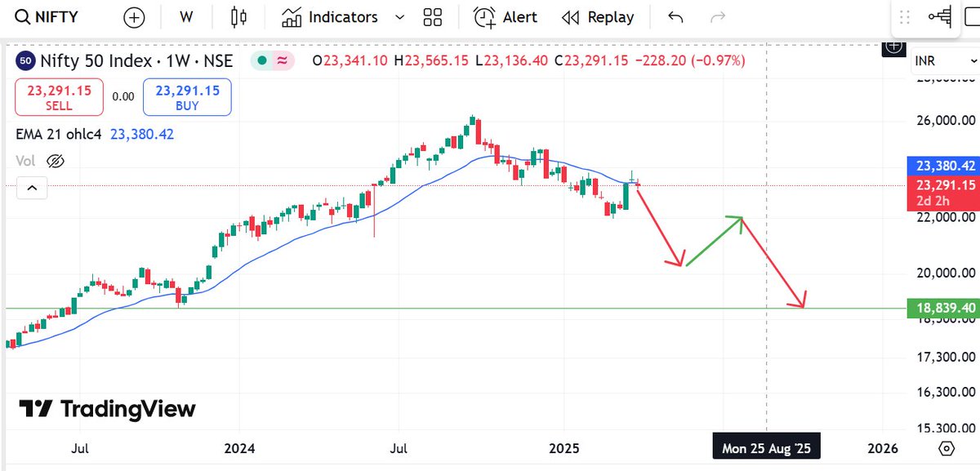Start bar Replay mode
Viewport: 980px width, 471px height.
pos(599,17)
